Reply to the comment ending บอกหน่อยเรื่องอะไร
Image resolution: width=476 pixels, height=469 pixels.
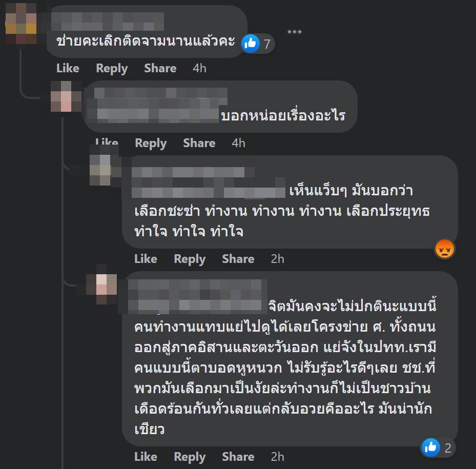[x=151, y=144]
